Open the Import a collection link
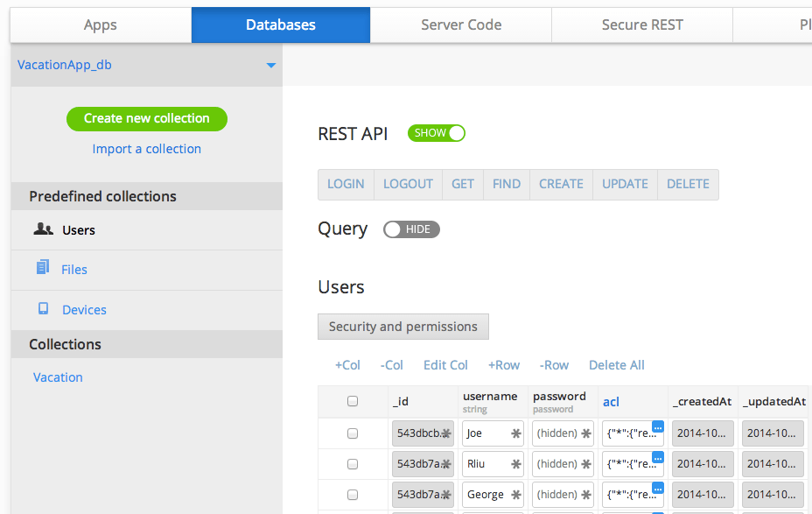Viewport: 812px width, 514px height. 146,149
